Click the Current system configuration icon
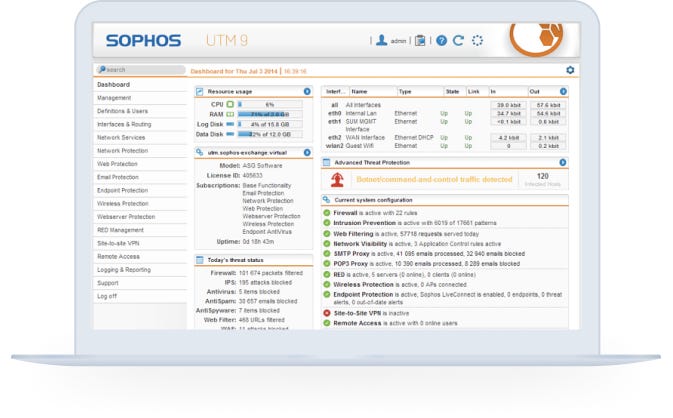This screenshot has height=418, width=673. [x=327, y=200]
